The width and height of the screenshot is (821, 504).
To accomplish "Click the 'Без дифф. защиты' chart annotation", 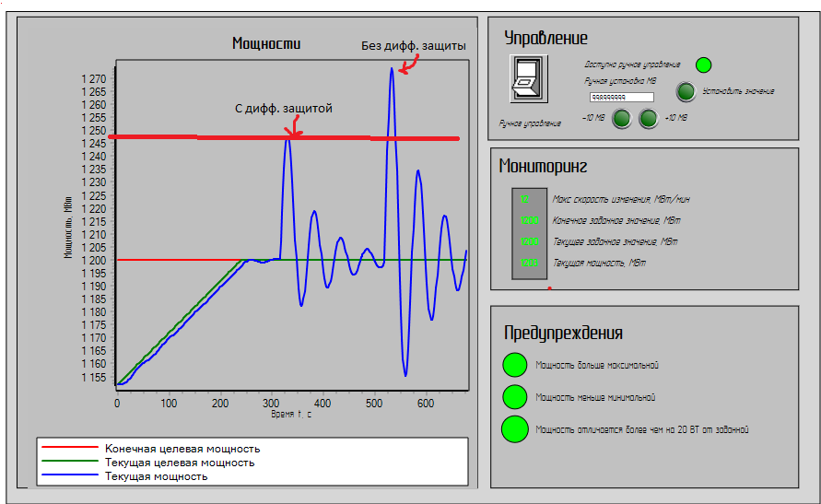I will coord(413,45).
